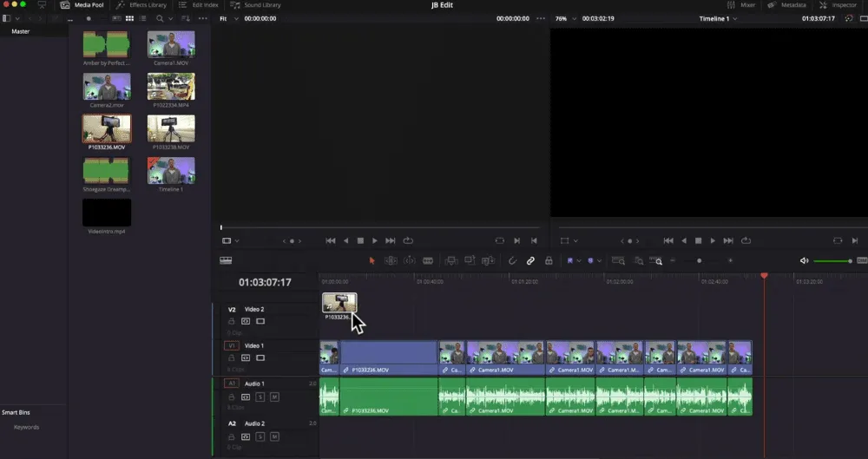This screenshot has width=868, height=459.
Task: Mute the Audio 1 track
Action: point(274,397)
